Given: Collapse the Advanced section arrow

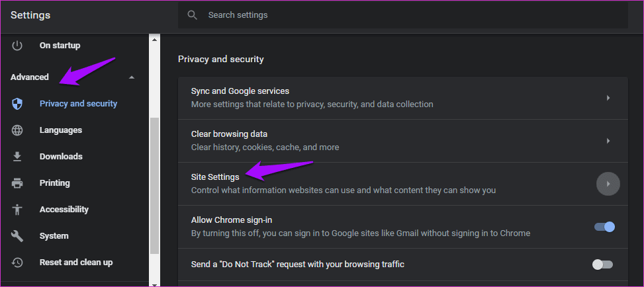Looking at the screenshot, I should [x=131, y=77].
